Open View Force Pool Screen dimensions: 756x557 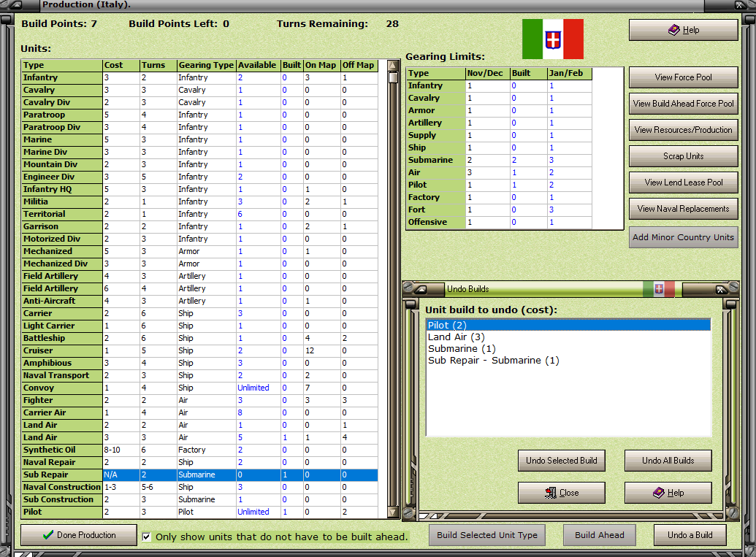pos(683,77)
